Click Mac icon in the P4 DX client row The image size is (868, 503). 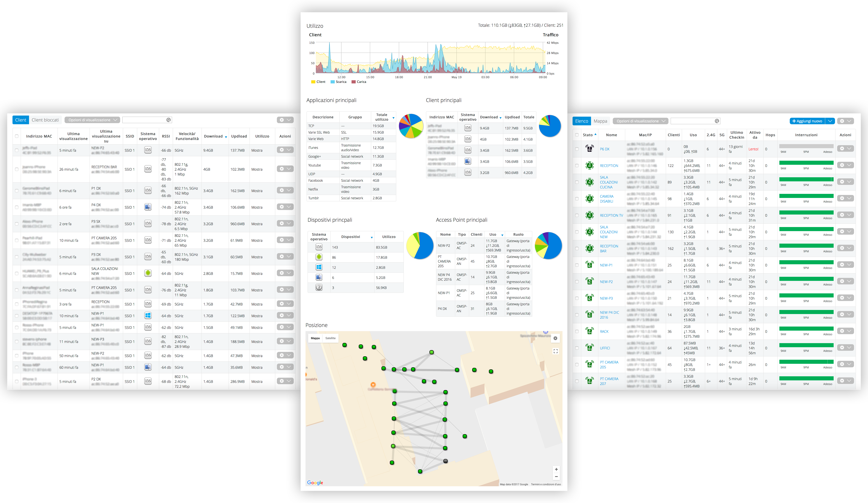click(x=148, y=207)
